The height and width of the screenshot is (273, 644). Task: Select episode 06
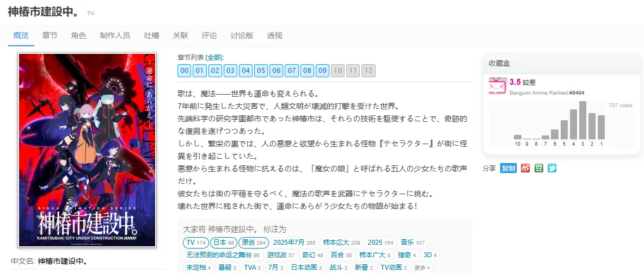277,71
